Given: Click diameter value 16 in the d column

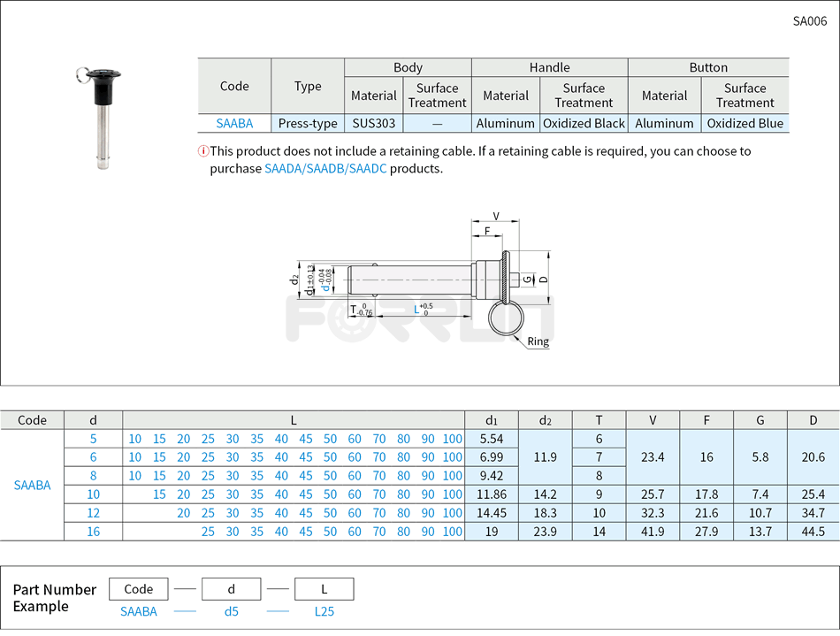Looking at the screenshot, I should 93,532.
